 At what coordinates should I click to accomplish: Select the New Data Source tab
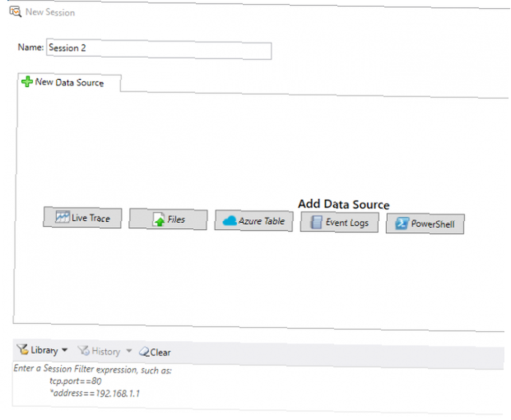coord(69,82)
